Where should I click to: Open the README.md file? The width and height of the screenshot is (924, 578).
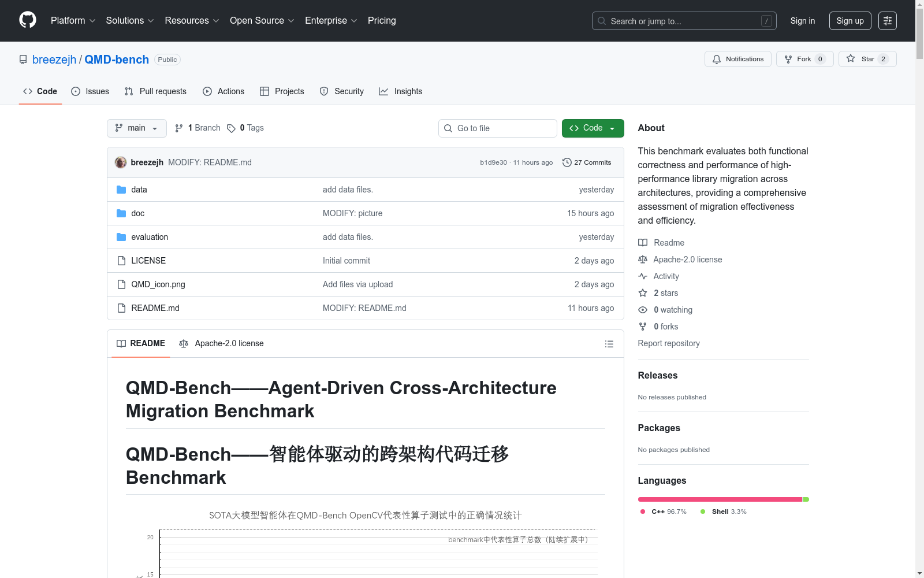pos(155,308)
